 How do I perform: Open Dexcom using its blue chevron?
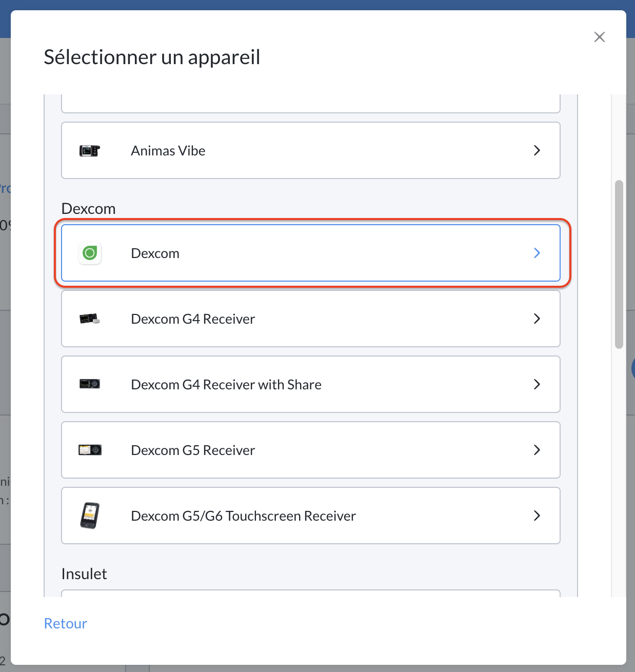click(x=537, y=253)
